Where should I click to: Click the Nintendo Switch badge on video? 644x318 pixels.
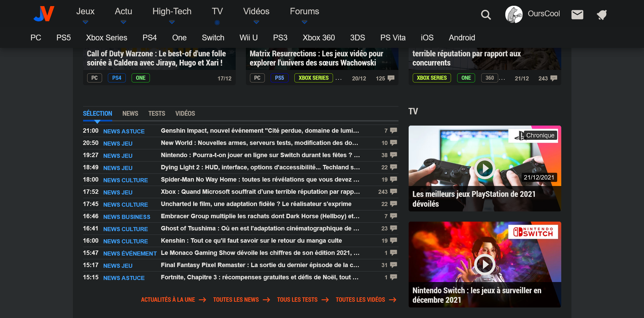pyautogui.click(x=533, y=232)
